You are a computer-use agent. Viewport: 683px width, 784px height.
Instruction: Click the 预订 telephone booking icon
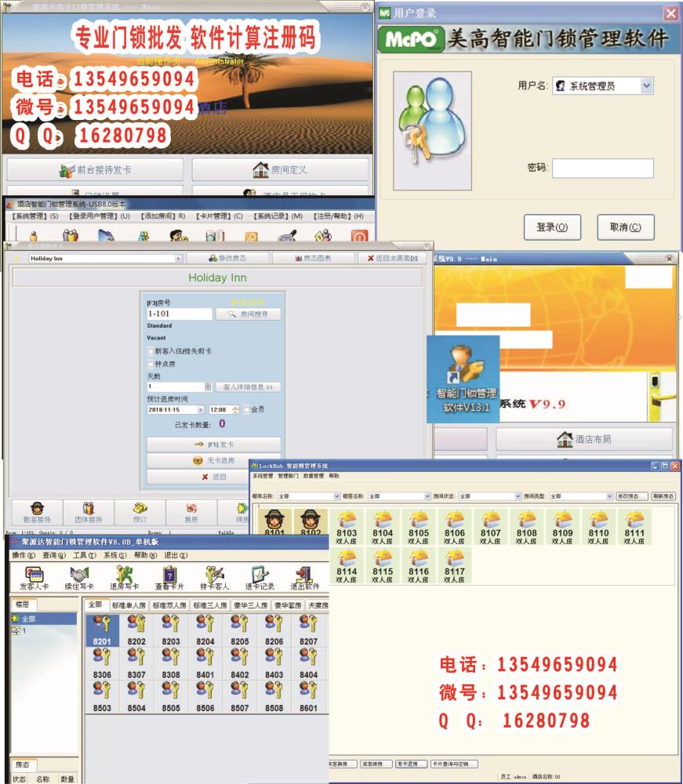[x=140, y=513]
